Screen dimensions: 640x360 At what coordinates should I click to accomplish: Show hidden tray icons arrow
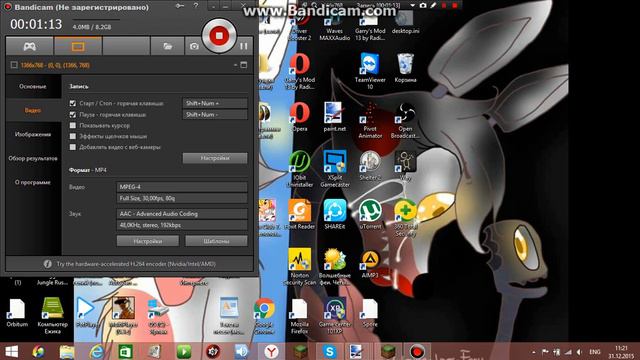[533, 352]
